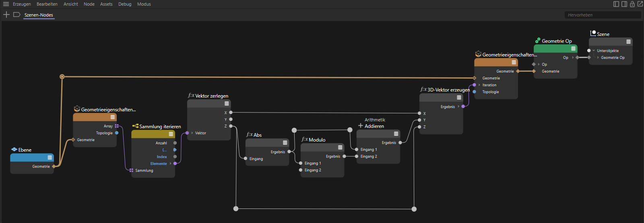Open the Ebene node's options menu icon
This screenshot has width=644, height=223.
click(x=50, y=158)
